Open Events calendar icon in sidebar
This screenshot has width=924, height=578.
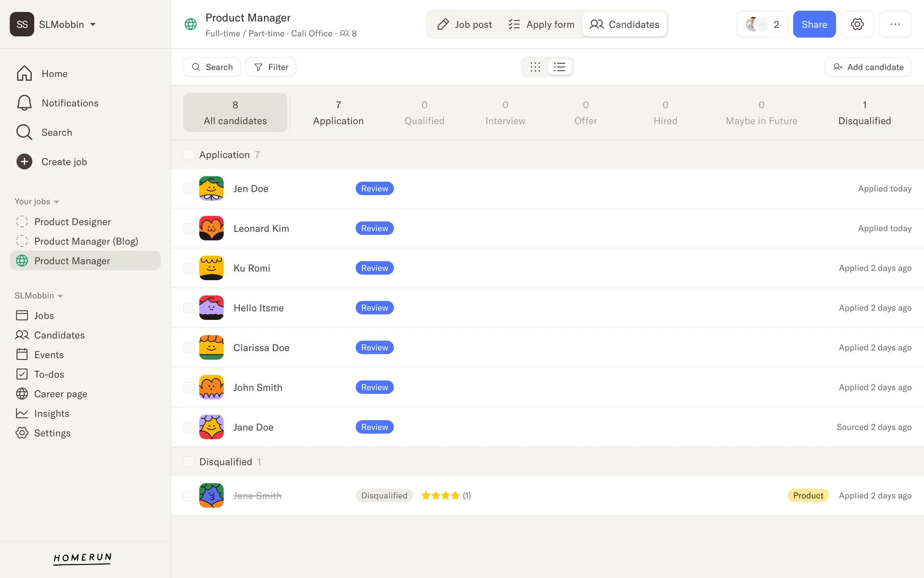(x=22, y=355)
